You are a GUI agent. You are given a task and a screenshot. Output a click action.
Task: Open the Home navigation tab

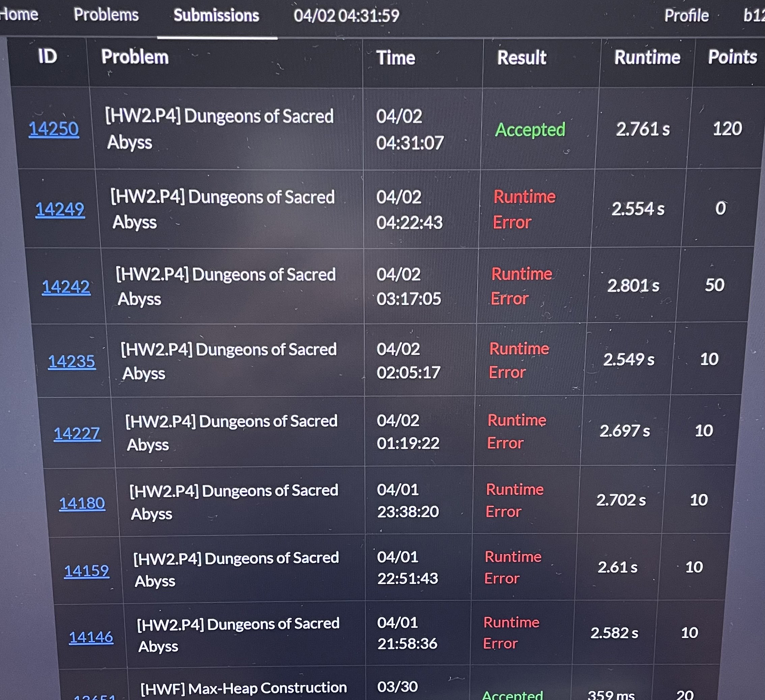(x=19, y=15)
